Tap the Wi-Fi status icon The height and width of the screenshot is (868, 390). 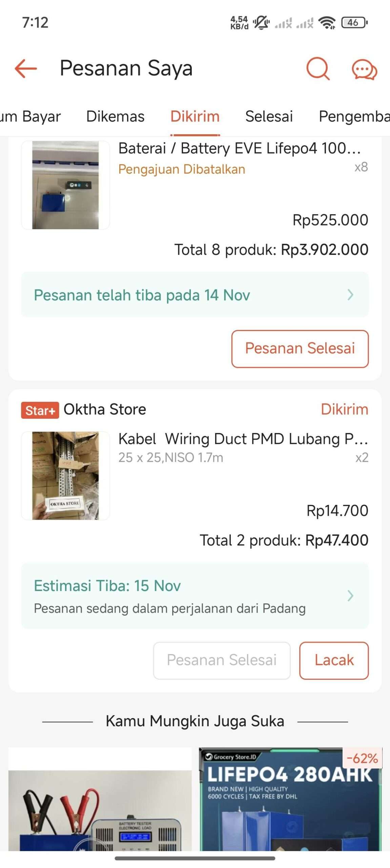[327, 23]
